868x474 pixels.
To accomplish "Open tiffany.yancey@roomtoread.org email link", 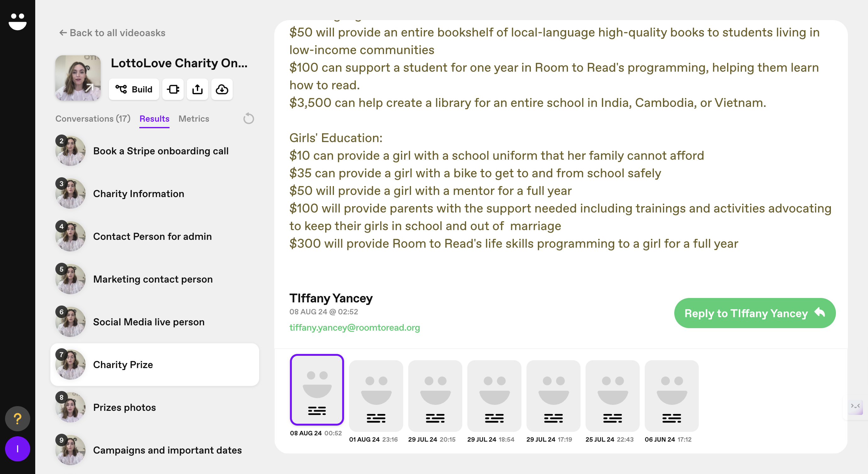I will point(354,328).
